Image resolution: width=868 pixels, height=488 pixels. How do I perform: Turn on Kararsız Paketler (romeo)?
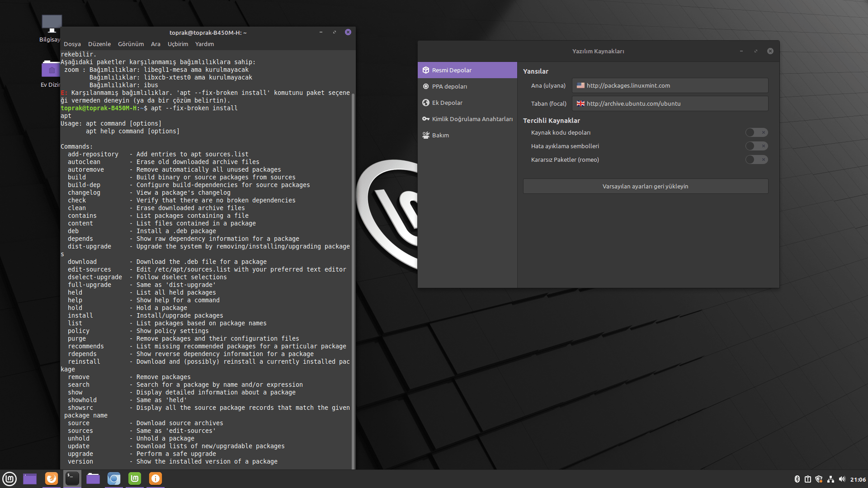(756, 160)
